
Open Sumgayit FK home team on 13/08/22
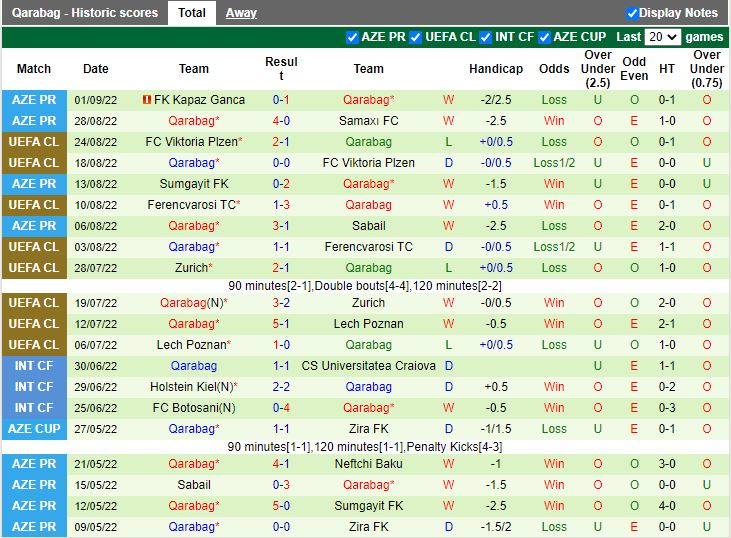[x=194, y=184]
